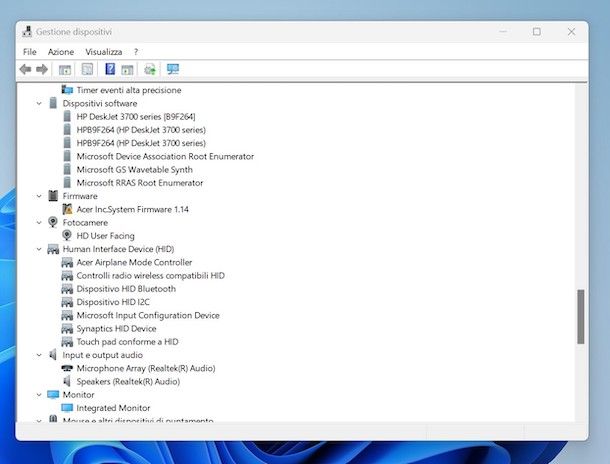Image resolution: width=610 pixels, height=464 pixels.
Task: Open the Azione menu
Action: pyautogui.click(x=61, y=52)
